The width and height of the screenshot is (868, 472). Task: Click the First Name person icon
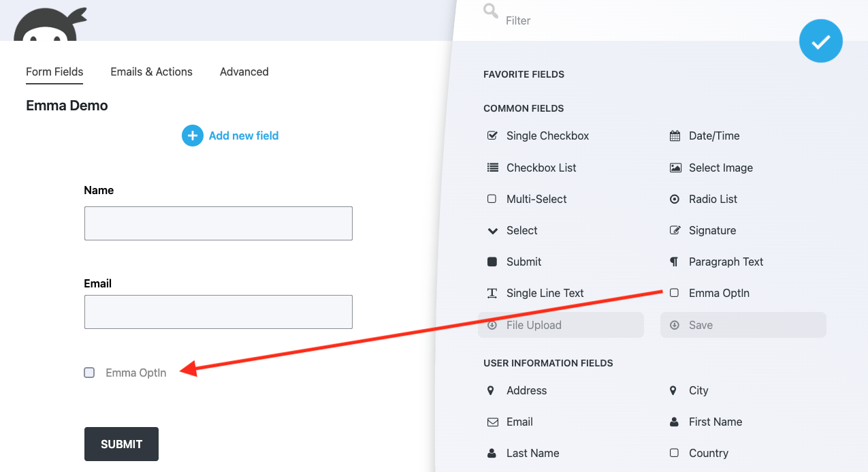tap(675, 422)
